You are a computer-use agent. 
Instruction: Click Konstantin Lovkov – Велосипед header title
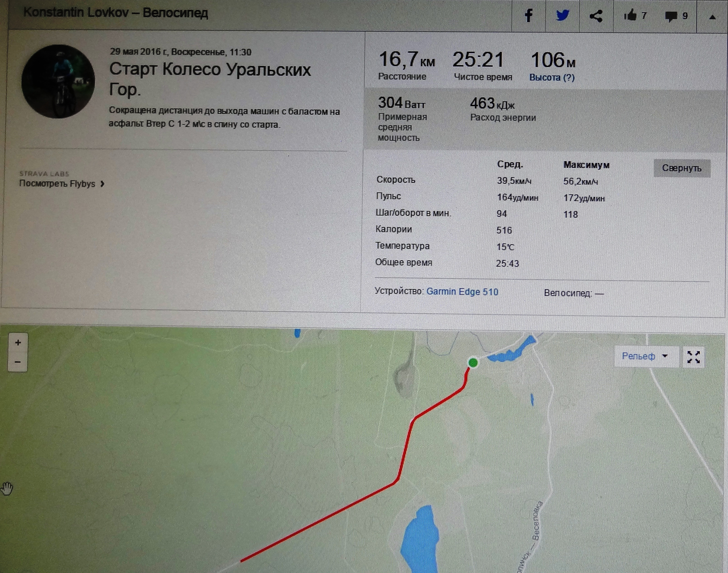click(x=116, y=13)
